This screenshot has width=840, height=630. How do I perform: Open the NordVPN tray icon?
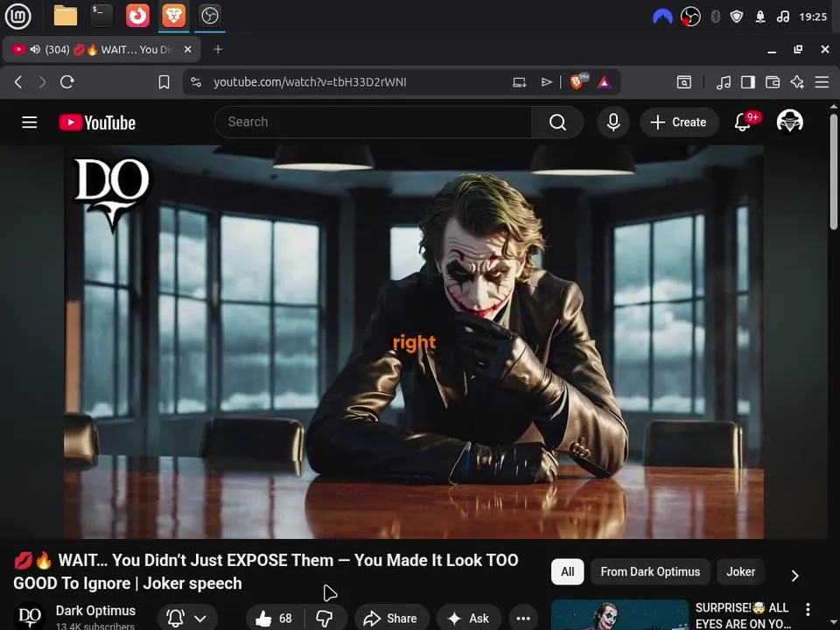(662, 17)
